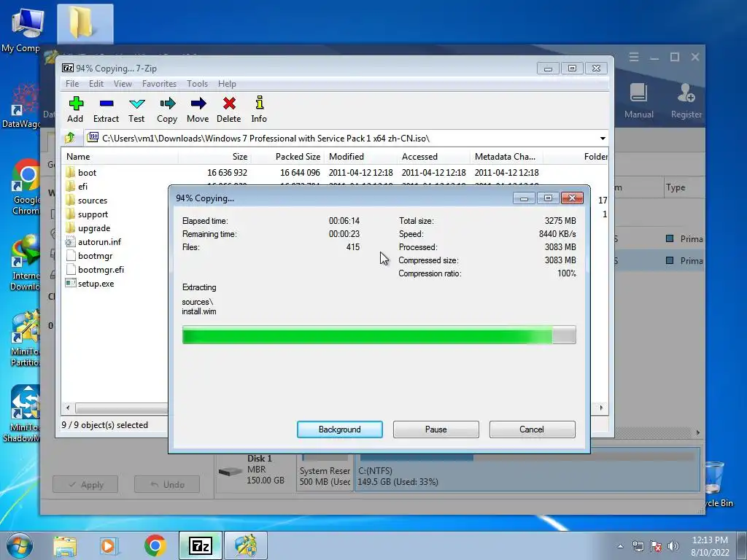This screenshot has height=560, width=747.
Task: Open the View menu
Action: tap(123, 84)
